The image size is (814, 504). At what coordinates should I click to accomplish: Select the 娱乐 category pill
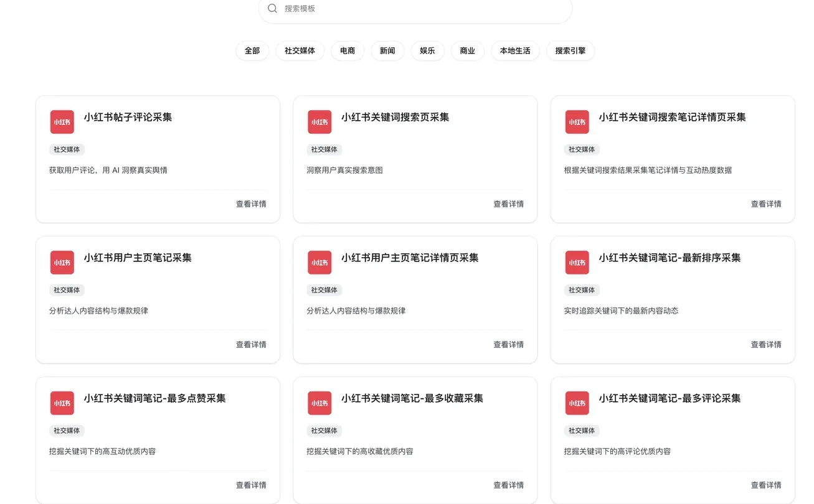click(427, 50)
